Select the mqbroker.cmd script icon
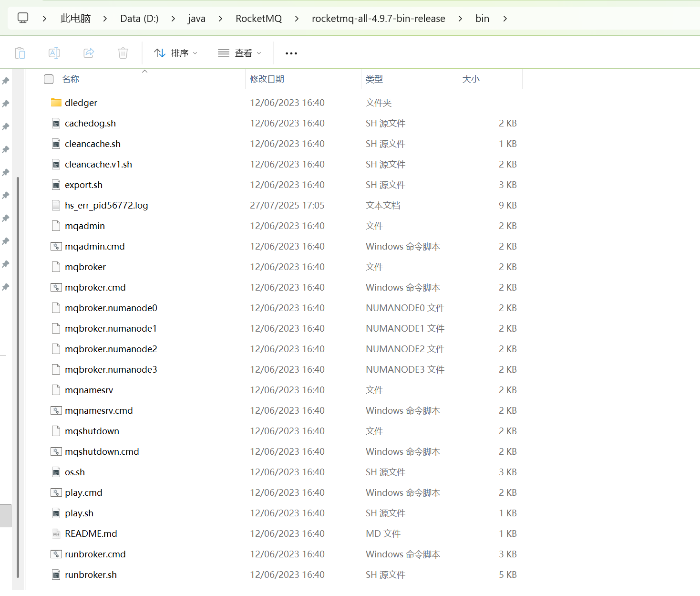 (x=56, y=287)
